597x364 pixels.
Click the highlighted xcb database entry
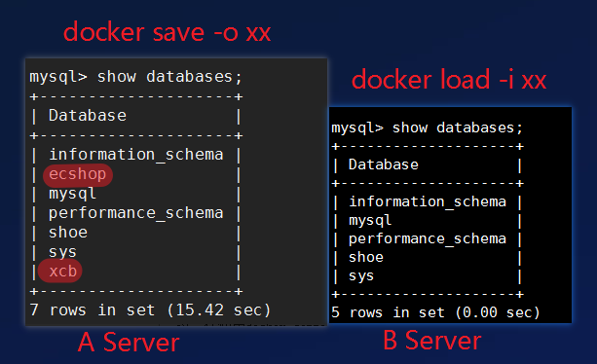click(x=60, y=271)
